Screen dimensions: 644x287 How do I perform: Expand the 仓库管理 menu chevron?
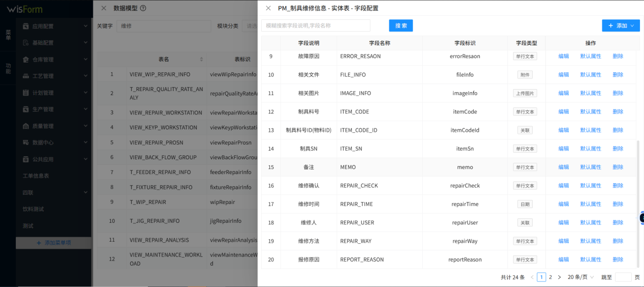[x=85, y=60]
